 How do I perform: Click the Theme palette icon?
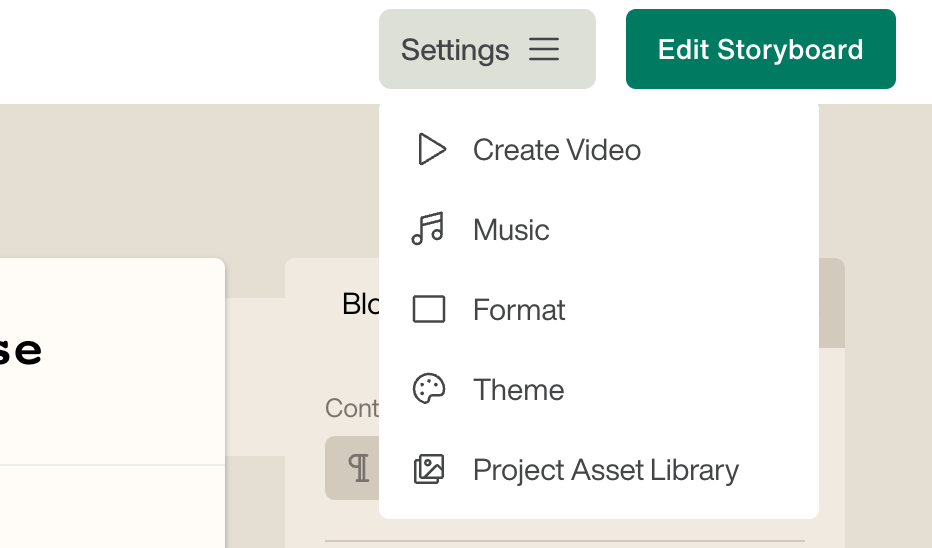(429, 389)
